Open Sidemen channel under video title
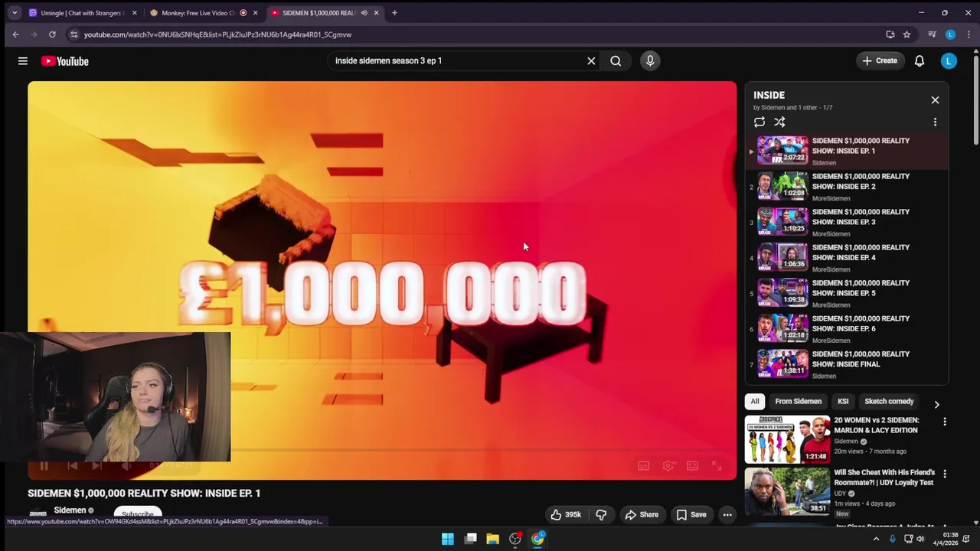This screenshot has width=980, height=551. coord(70,510)
